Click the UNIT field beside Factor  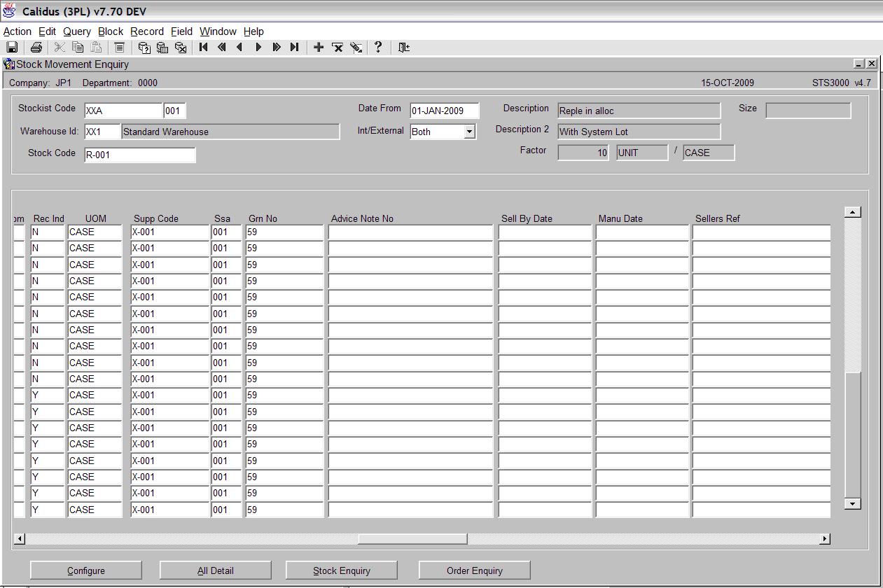click(642, 153)
